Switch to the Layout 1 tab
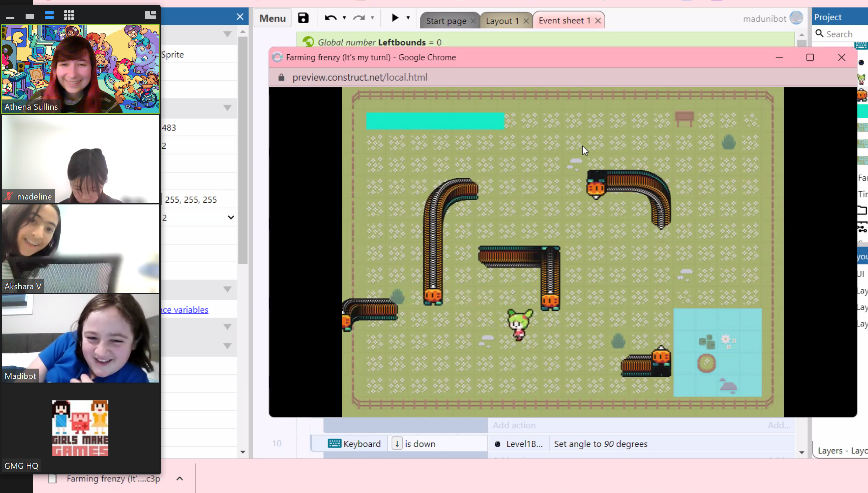Image resolution: width=868 pixels, height=493 pixels. 502,21
